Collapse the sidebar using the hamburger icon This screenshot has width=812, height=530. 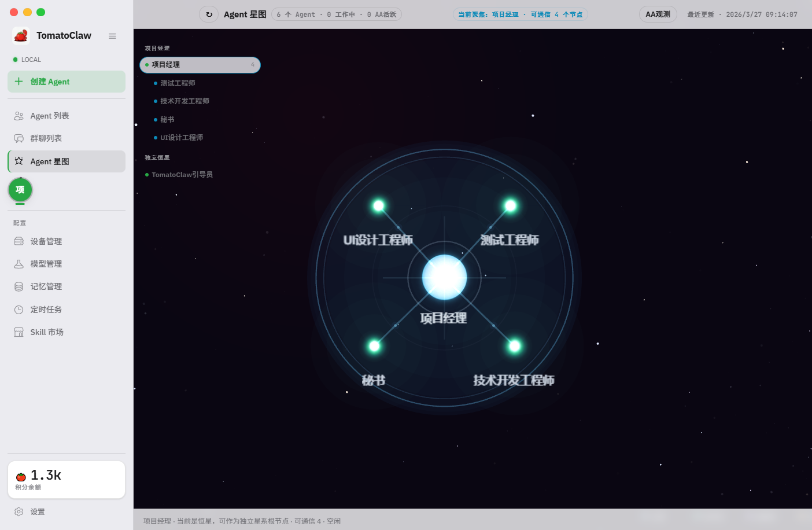coord(112,35)
